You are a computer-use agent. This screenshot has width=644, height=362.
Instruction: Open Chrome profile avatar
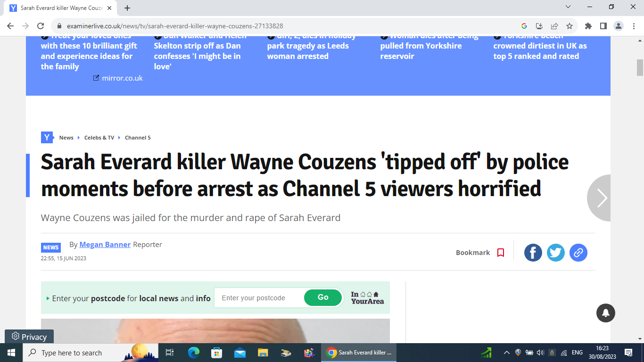(619, 26)
